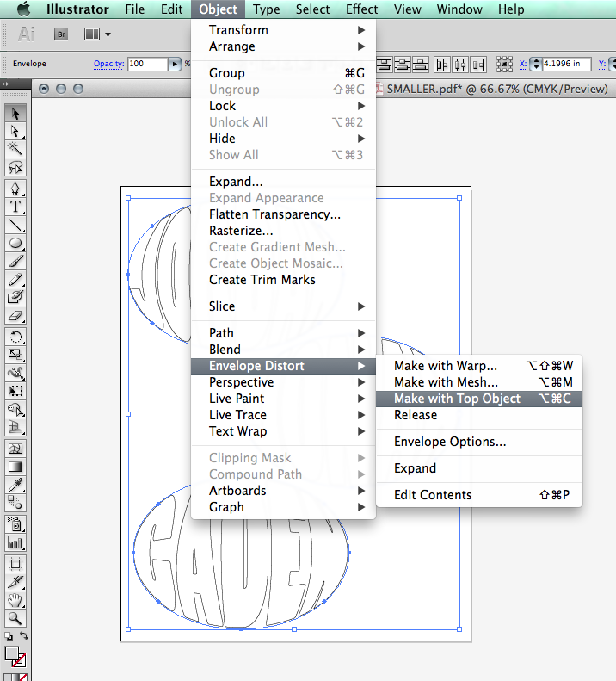This screenshot has height=681, width=616.
Task: Swap fill and stroke colors
Action: click(24, 636)
